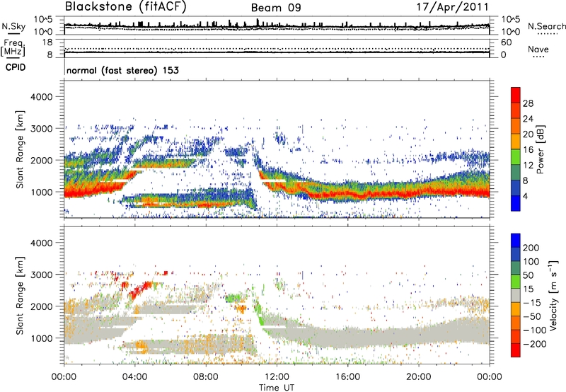Viewport: 566px width, 392px height.
Task: Click the "Power [dB]" color bar title
Action: tap(541, 149)
